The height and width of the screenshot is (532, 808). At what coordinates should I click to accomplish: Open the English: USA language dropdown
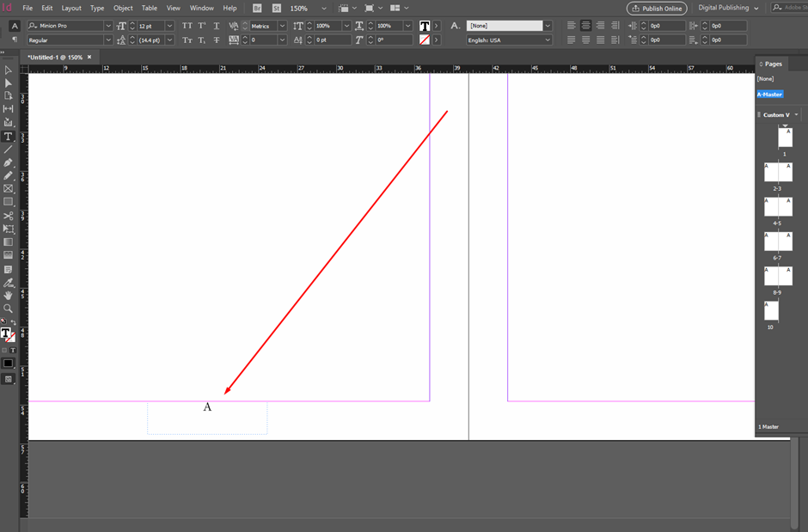click(x=548, y=40)
